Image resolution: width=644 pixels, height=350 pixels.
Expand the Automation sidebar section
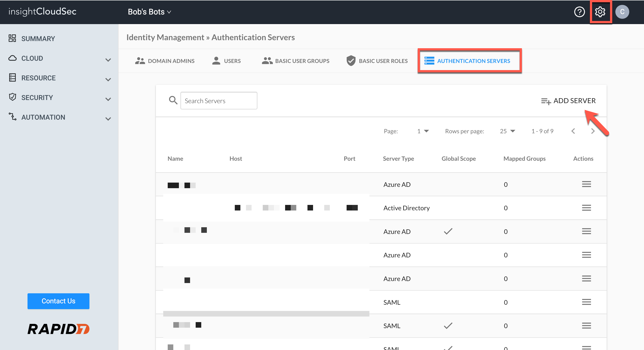tap(108, 119)
